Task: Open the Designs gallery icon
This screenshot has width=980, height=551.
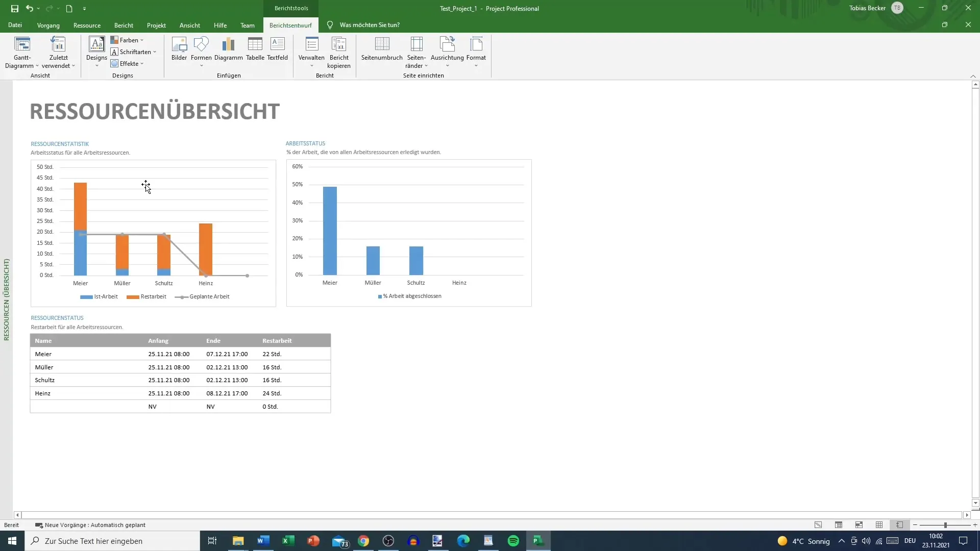Action: click(96, 45)
